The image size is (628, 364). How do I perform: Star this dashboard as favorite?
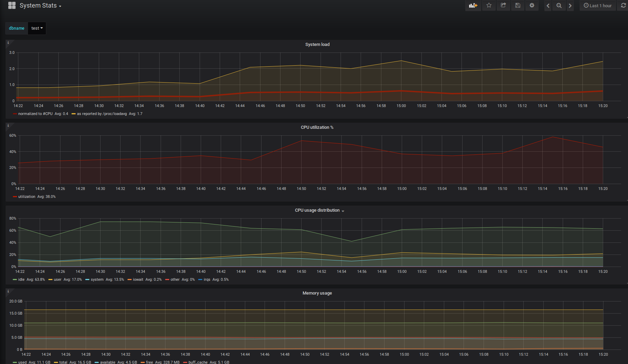[489, 6]
